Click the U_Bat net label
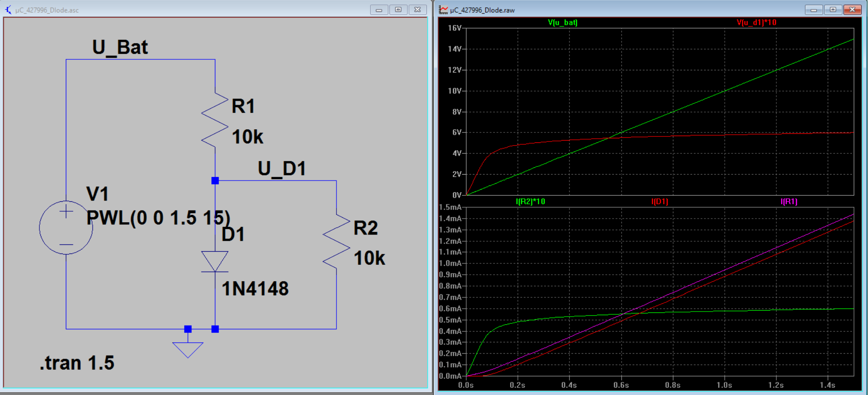 tap(120, 47)
